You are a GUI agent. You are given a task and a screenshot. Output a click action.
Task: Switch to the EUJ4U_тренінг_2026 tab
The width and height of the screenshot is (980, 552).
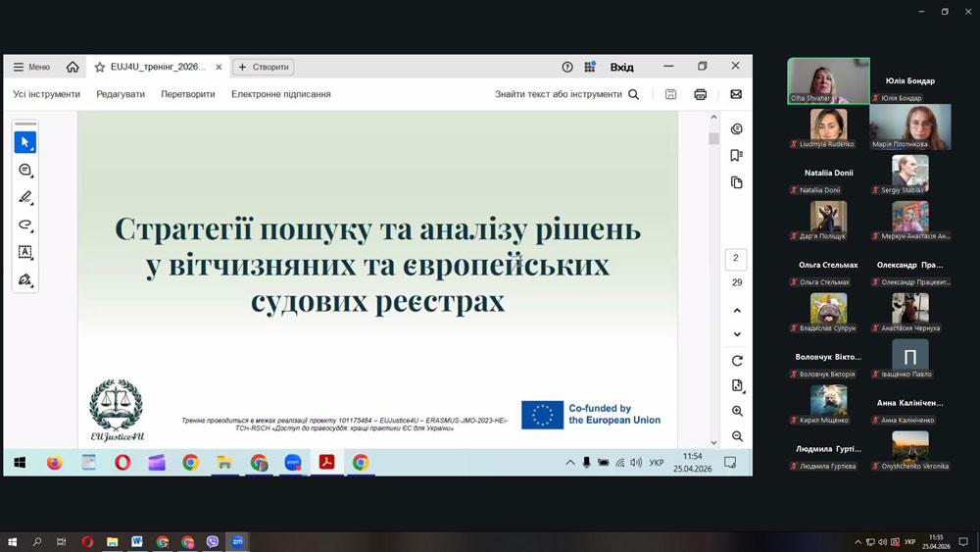coord(158,67)
